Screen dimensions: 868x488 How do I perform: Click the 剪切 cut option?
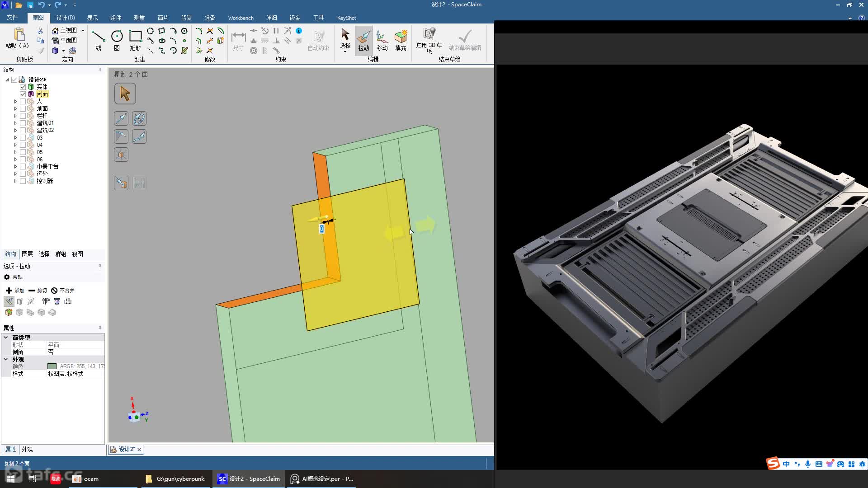[38, 291]
